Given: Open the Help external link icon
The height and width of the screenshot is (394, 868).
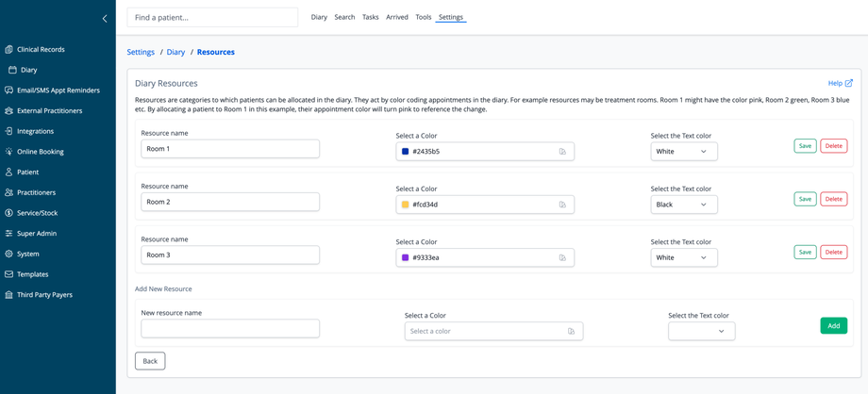Looking at the screenshot, I should 848,83.
